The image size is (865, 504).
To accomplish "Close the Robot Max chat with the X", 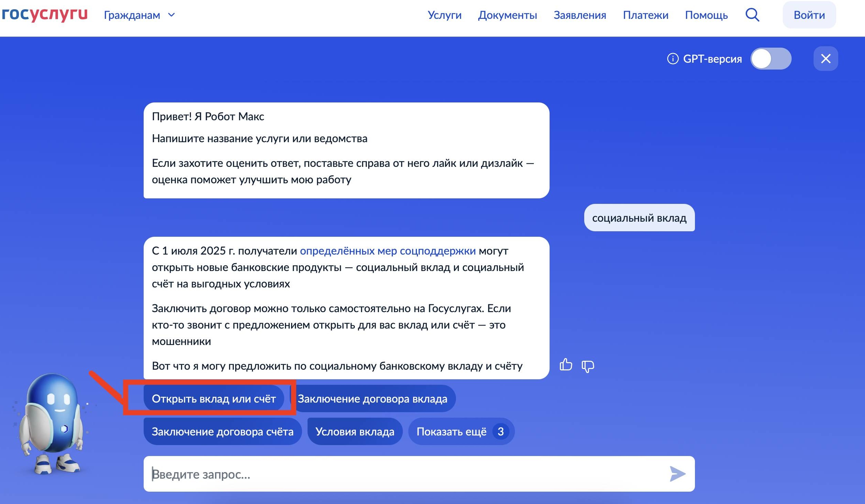I will coord(826,59).
